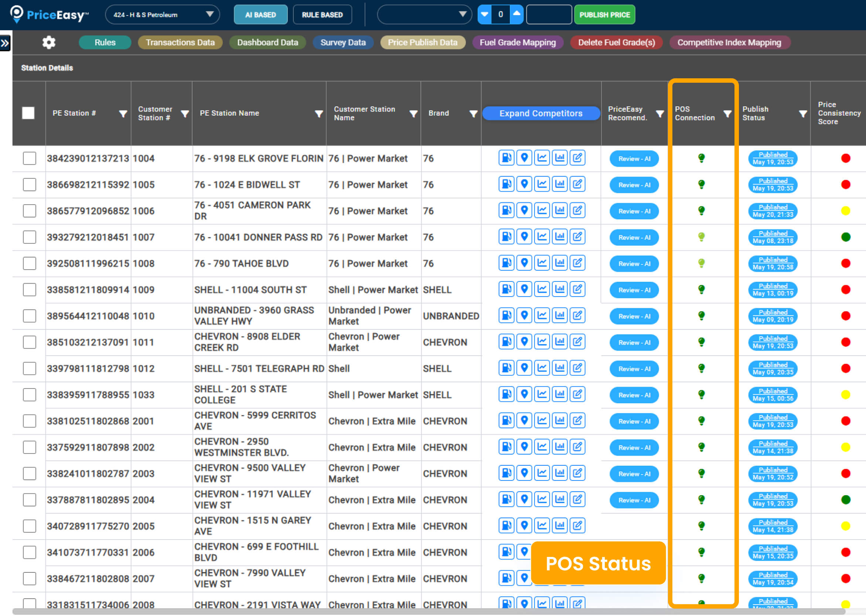This screenshot has height=616, width=866.
Task: Check POS connection bulb for station 1007
Action: pos(702,237)
